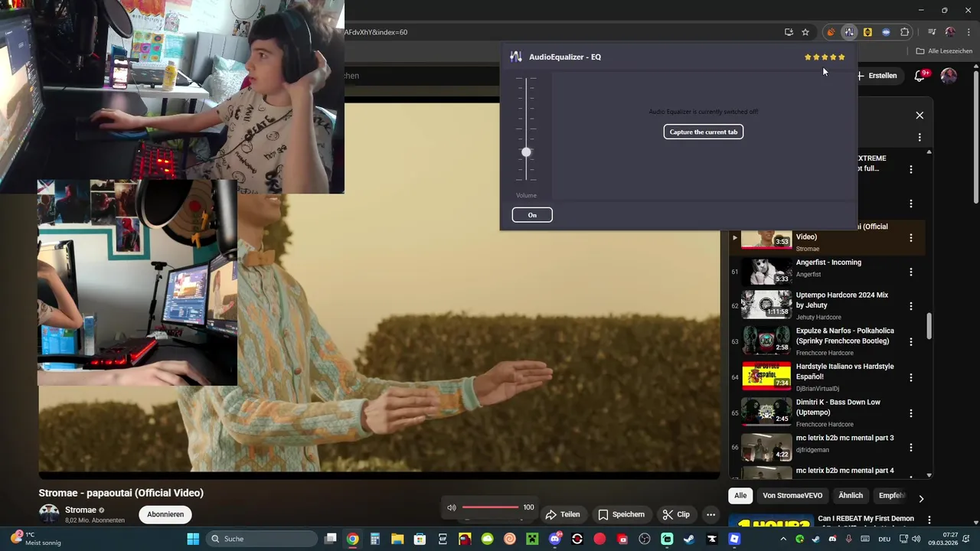This screenshot has height=551, width=980.
Task: Show more filter chips with right arrow
Action: pos(921,498)
